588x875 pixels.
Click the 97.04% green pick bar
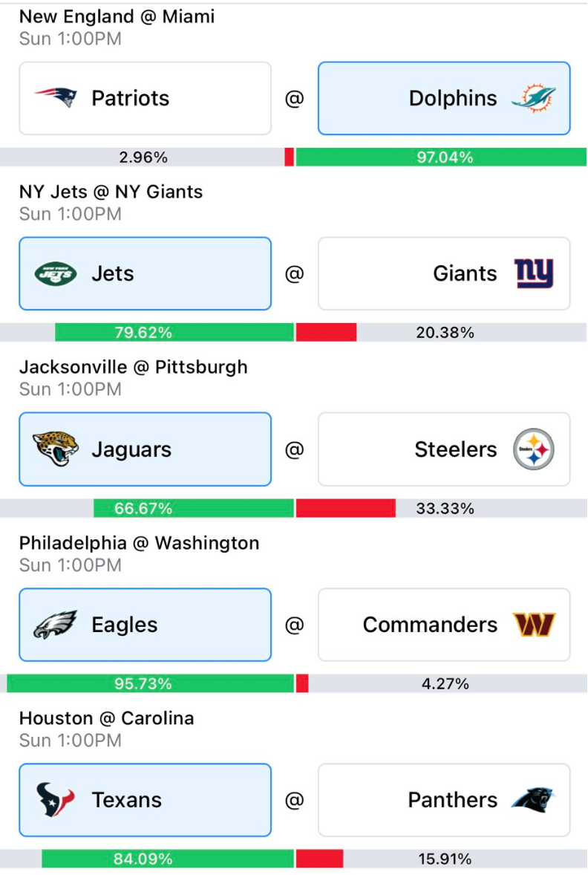coord(441,157)
